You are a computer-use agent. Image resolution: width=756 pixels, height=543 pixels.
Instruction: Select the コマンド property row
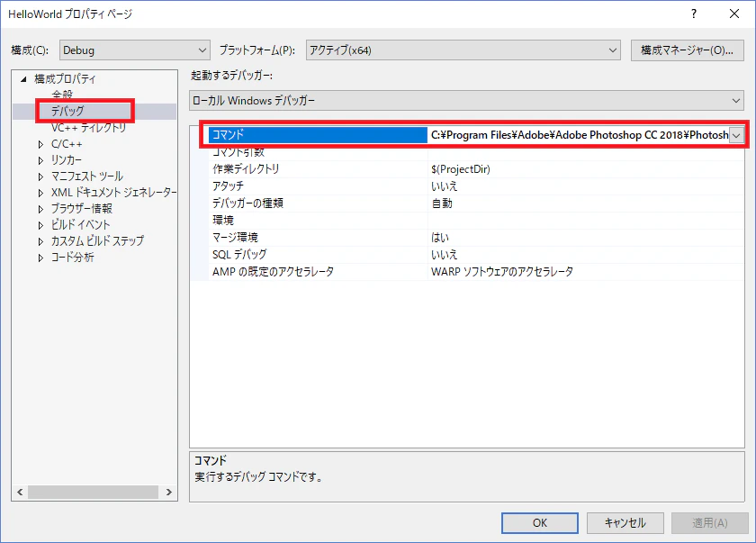click(319, 135)
